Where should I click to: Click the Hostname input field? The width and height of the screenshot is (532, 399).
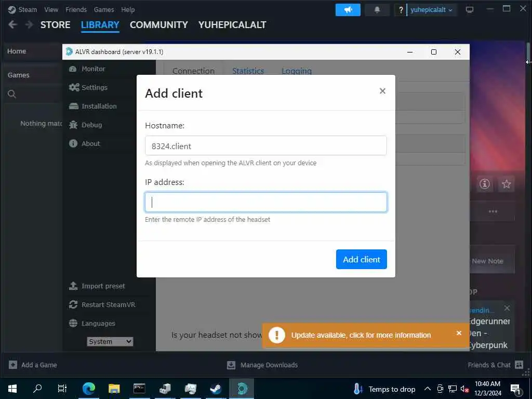(x=265, y=145)
